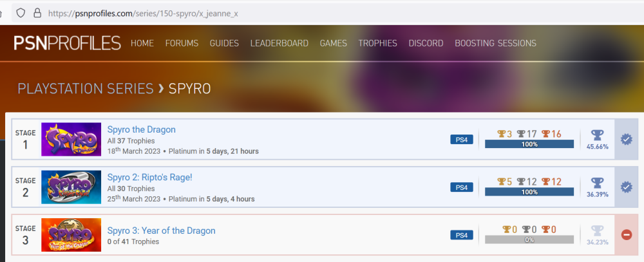Open the Spyro 3: Year of the Dragon link
Image resolution: width=644 pixels, height=262 pixels.
pos(161,230)
